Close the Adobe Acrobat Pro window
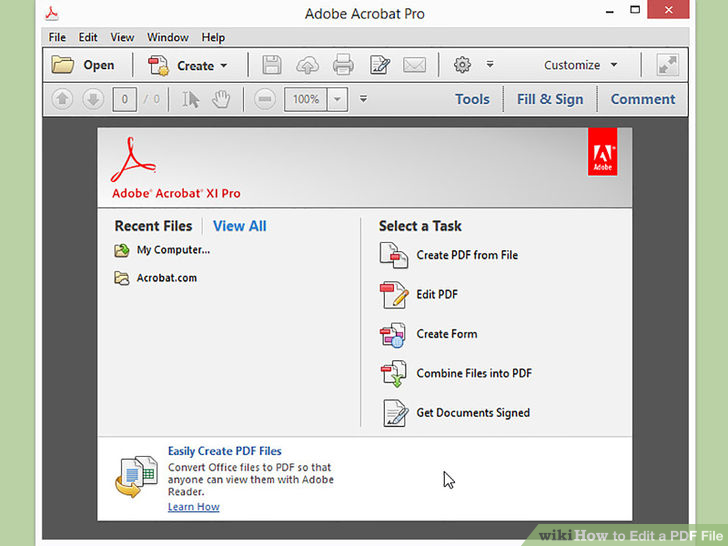The image size is (728, 546). 668,9
